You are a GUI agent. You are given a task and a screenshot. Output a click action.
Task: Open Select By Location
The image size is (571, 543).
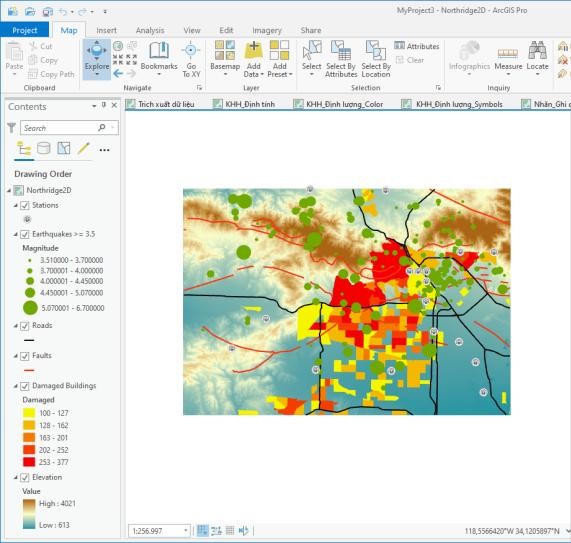(x=376, y=59)
